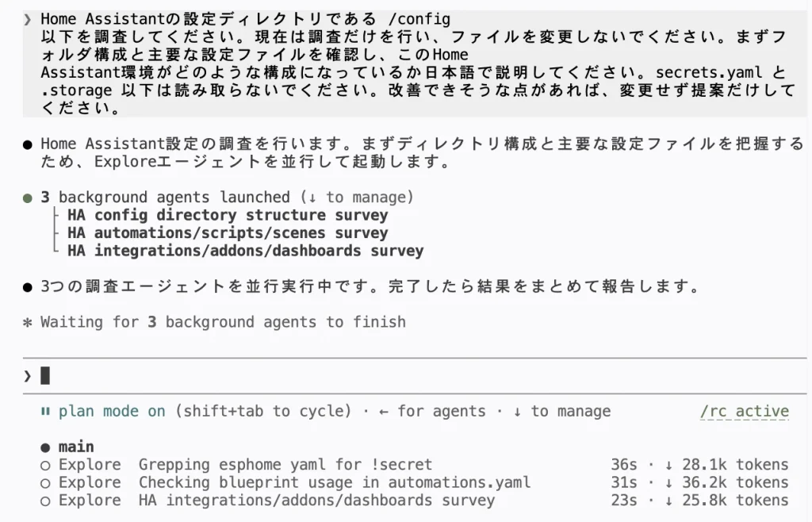
Task: Open HA automations/scripts/scenes survey entry
Action: (x=228, y=233)
